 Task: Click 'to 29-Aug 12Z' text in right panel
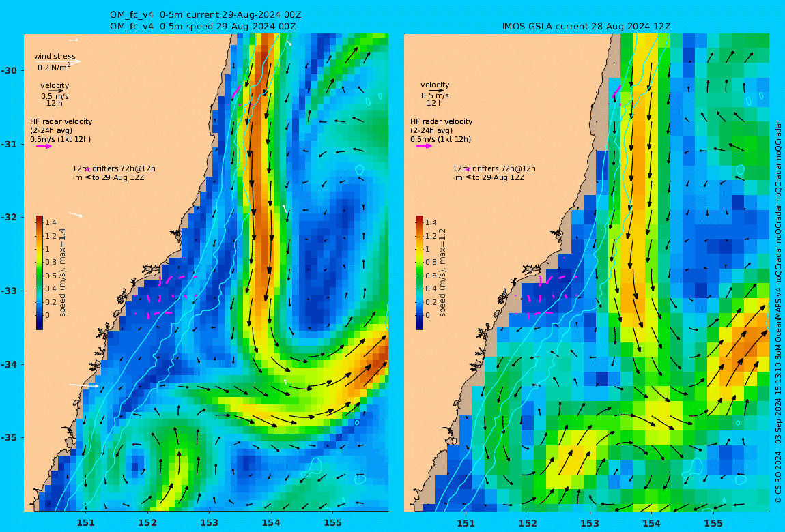click(498, 177)
